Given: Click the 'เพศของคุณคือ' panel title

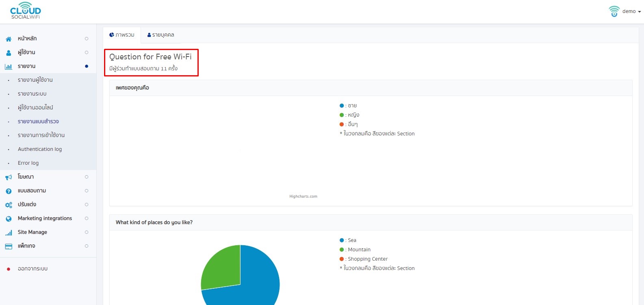Looking at the screenshot, I should pyautogui.click(x=132, y=88).
